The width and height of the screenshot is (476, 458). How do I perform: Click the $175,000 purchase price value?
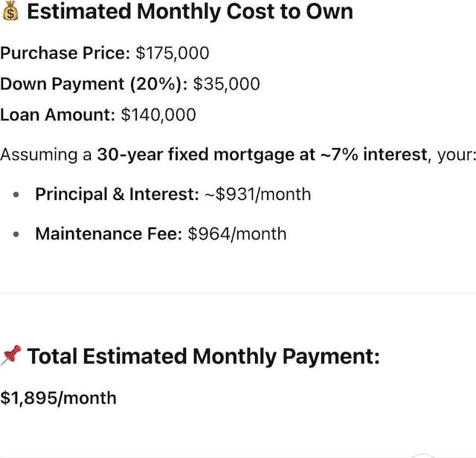coord(173,53)
